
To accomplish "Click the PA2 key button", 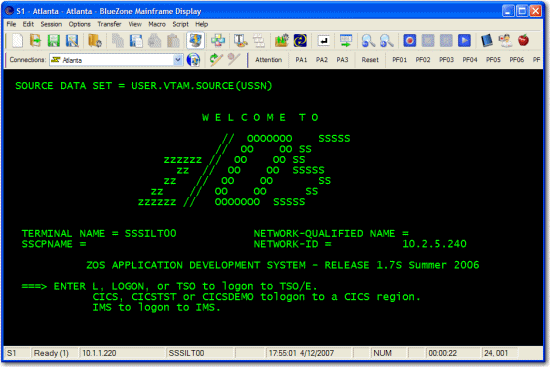I will tap(322, 60).
